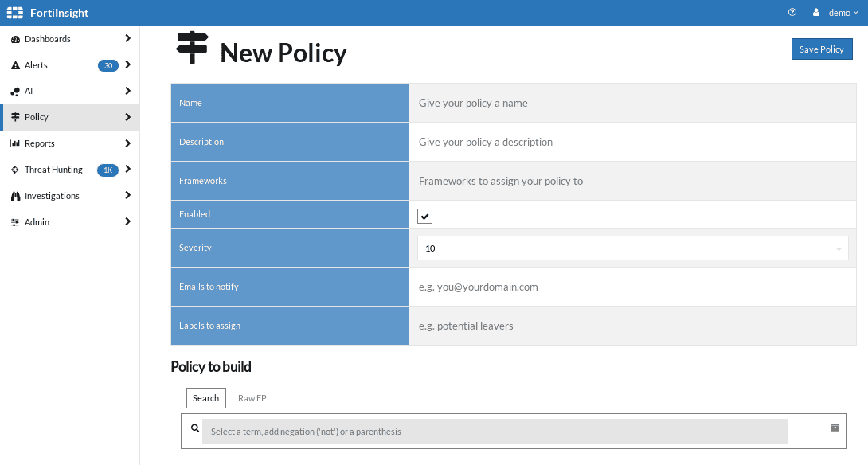Screen dimensions: 868x465
Task: Click the Admin sliders icon
Action: pyautogui.click(x=15, y=222)
